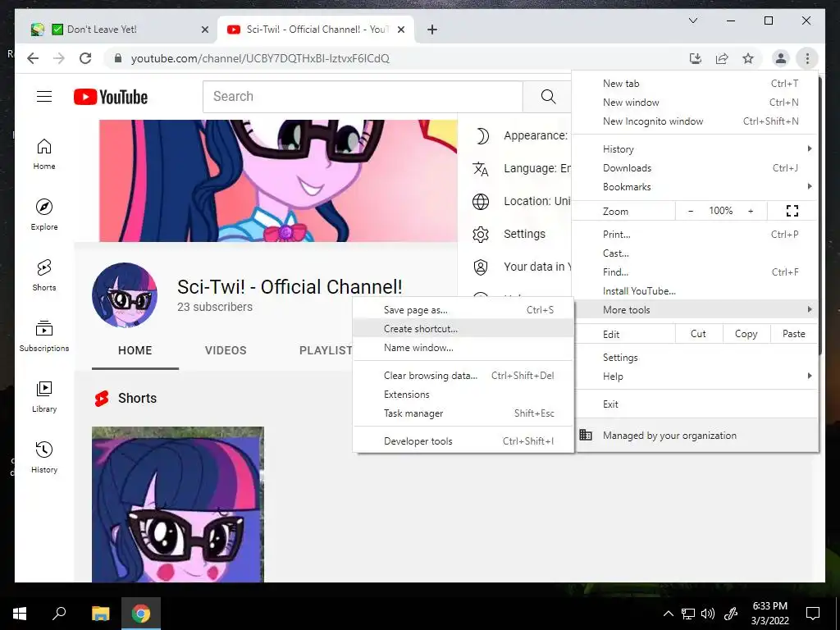This screenshot has width=840, height=630.
Task: Open File Explorer from the taskbar
Action: pyautogui.click(x=100, y=613)
